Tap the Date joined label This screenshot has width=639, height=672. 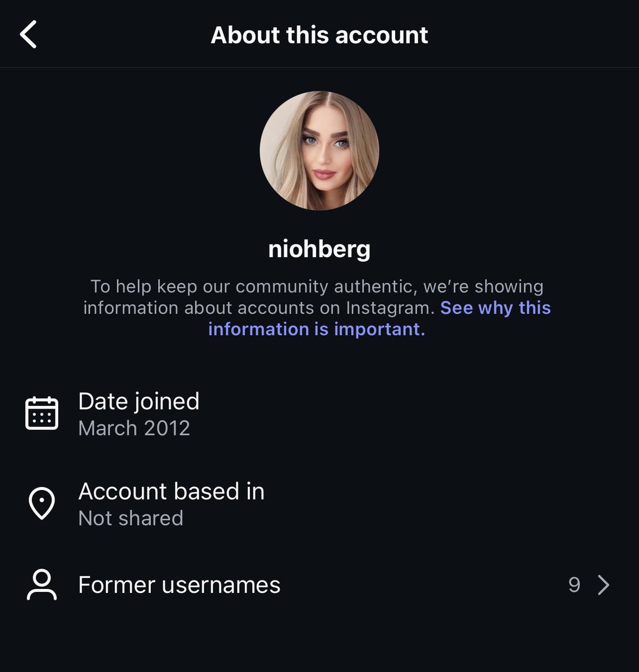pyautogui.click(x=139, y=401)
